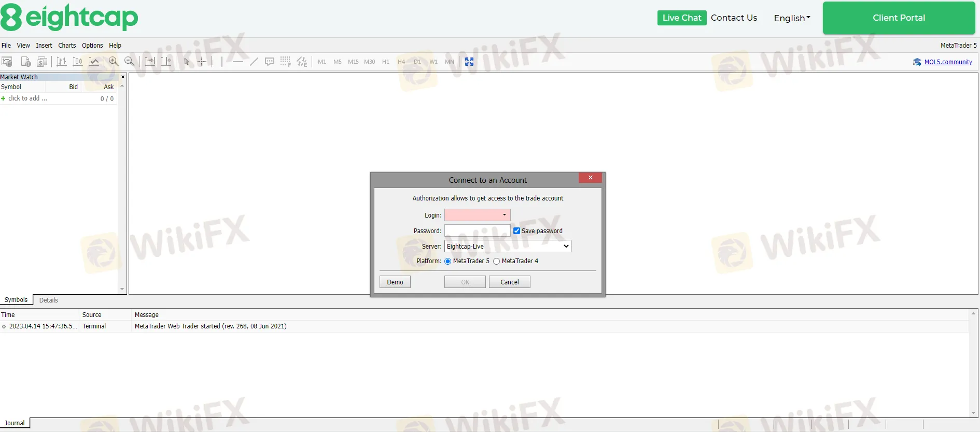Switch to the Symbols tab
The width and height of the screenshot is (980, 432).
(16, 300)
